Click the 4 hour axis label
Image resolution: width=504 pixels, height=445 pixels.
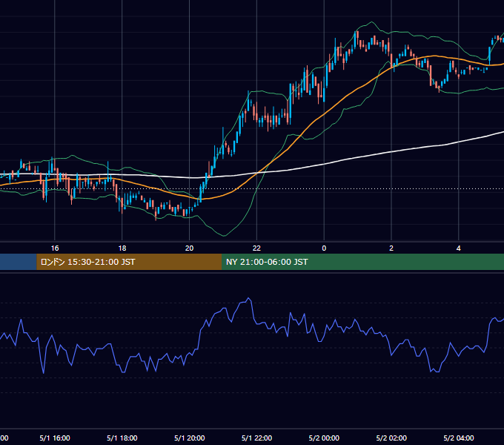[458, 248]
